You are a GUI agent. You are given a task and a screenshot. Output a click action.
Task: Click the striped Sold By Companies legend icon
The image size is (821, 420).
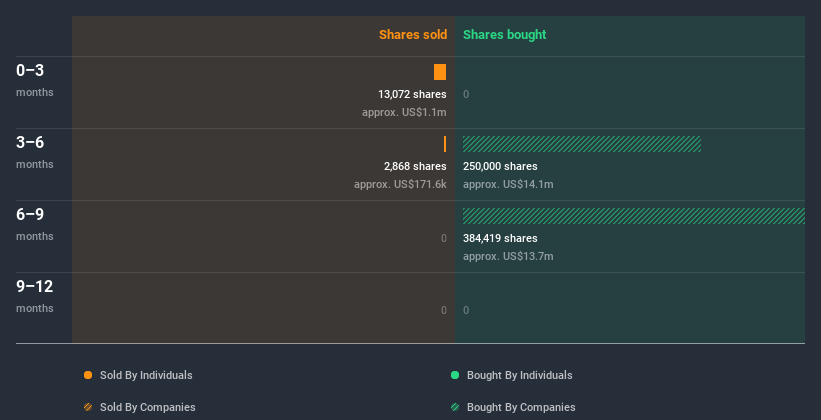tap(88, 407)
